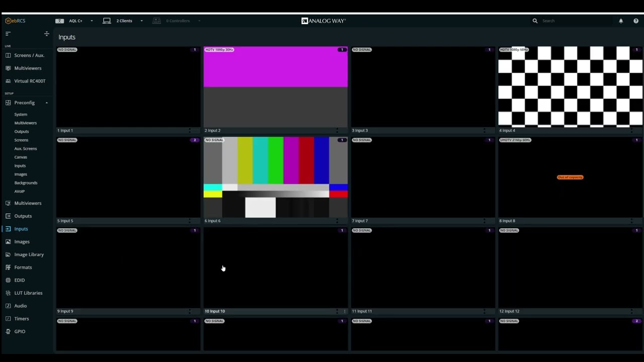The height and width of the screenshot is (362, 644).
Task: Open Preconfig Outputs sub-item
Action: tap(22, 131)
